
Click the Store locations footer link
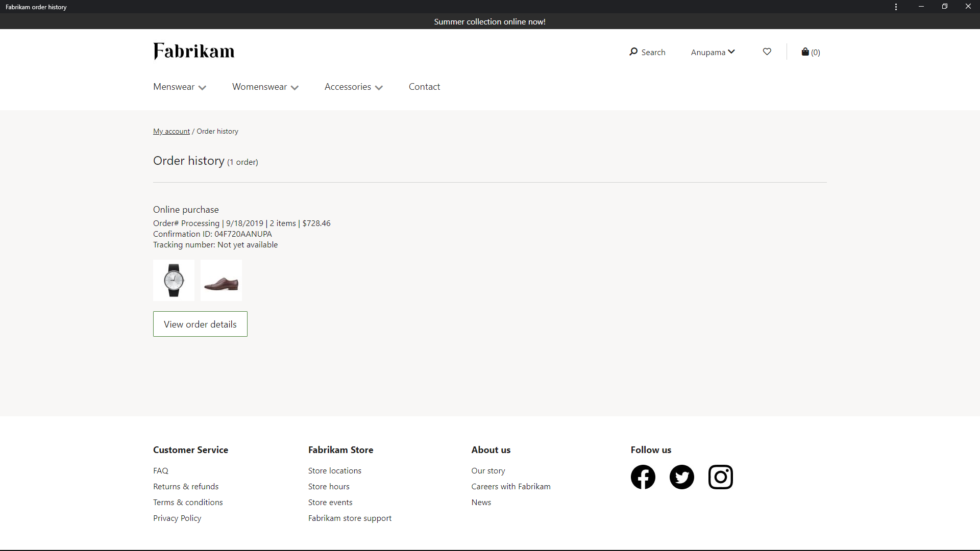tap(334, 469)
